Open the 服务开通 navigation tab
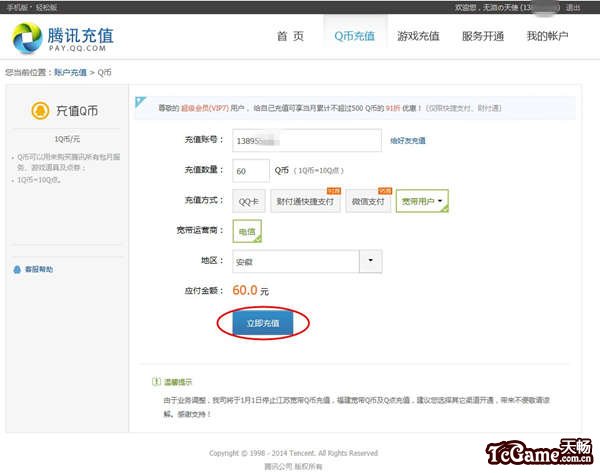The height and width of the screenshot is (473, 600). tap(483, 36)
